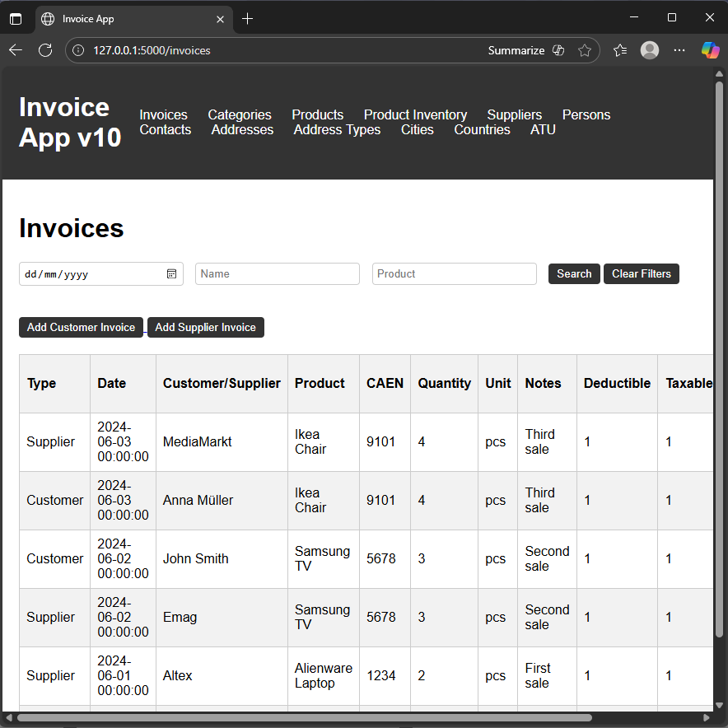Screen dimensions: 728x728
Task: Click Clear Filters button
Action: click(641, 274)
